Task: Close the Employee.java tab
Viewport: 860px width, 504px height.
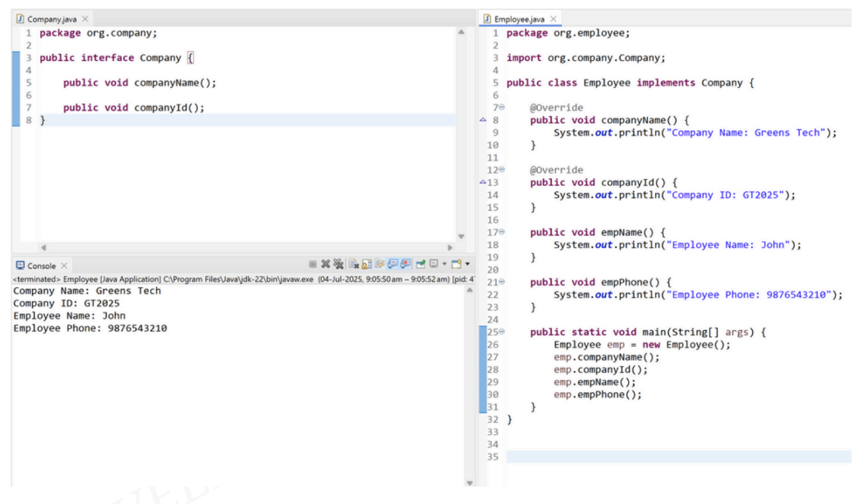Action: (x=553, y=19)
